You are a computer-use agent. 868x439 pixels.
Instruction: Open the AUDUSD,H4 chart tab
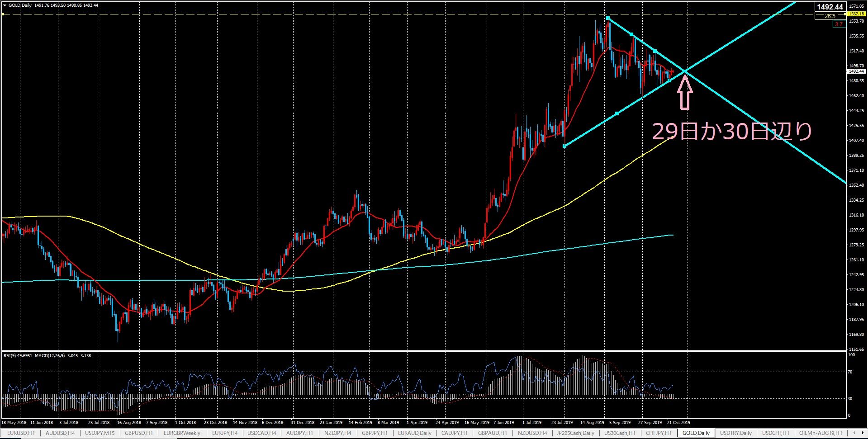tap(60, 433)
